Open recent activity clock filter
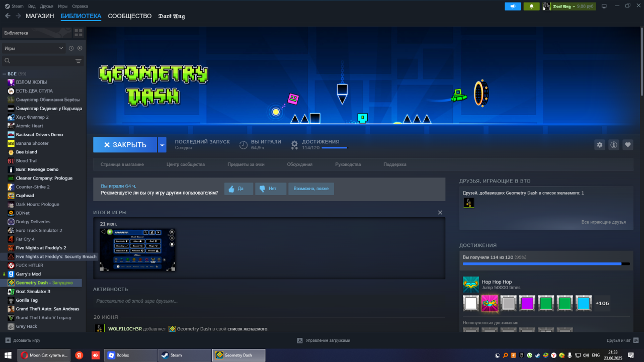The image size is (644, 362). 71,48
